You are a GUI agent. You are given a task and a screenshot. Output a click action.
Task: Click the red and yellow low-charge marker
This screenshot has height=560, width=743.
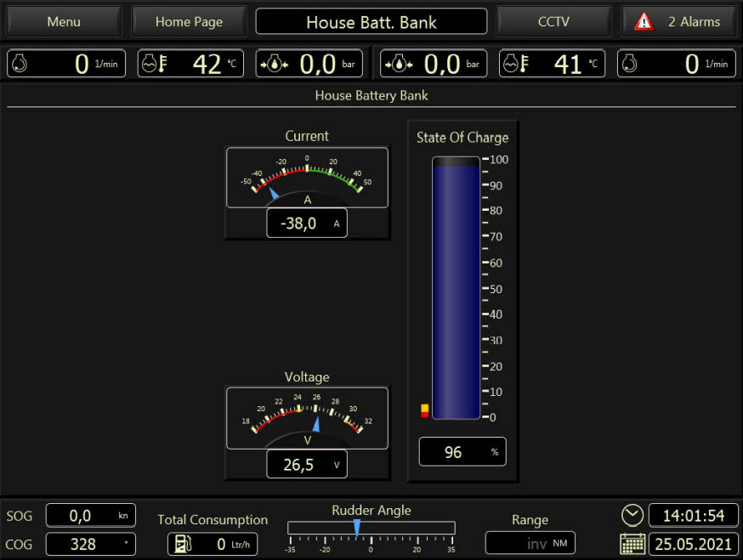tap(425, 410)
